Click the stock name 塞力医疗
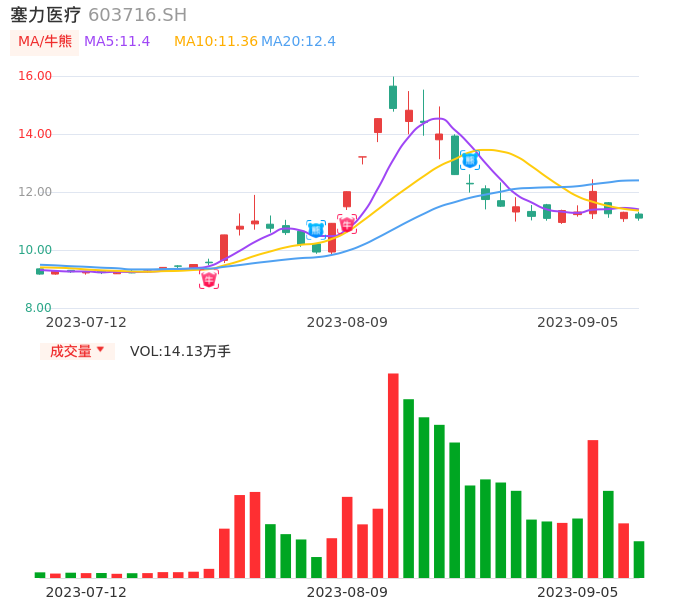The height and width of the screenshot is (606, 686). [46, 15]
